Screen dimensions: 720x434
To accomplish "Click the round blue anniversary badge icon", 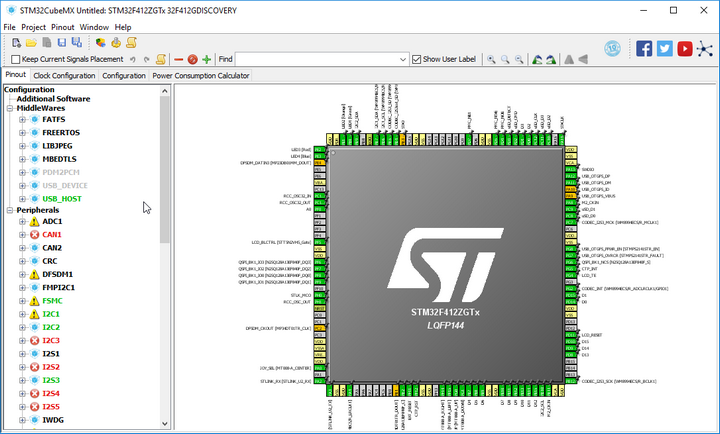I will pyautogui.click(x=612, y=48).
